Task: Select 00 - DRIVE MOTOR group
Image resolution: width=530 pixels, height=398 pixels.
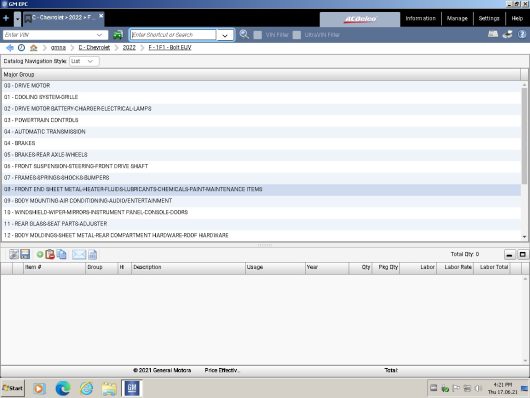Action: tap(261, 86)
